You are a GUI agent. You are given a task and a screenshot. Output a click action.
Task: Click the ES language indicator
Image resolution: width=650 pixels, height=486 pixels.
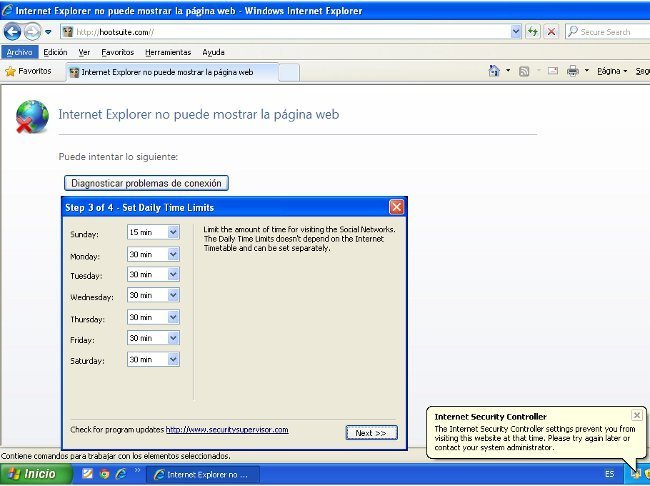609,474
